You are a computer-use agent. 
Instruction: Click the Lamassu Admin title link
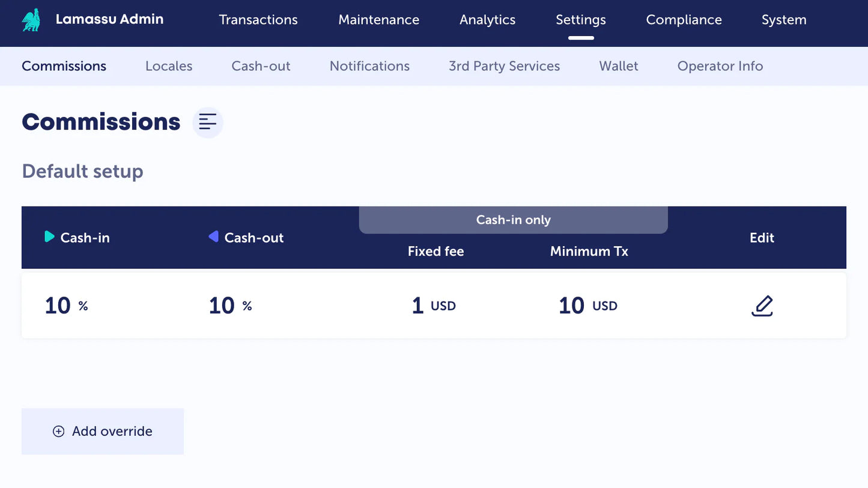click(109, 19)
